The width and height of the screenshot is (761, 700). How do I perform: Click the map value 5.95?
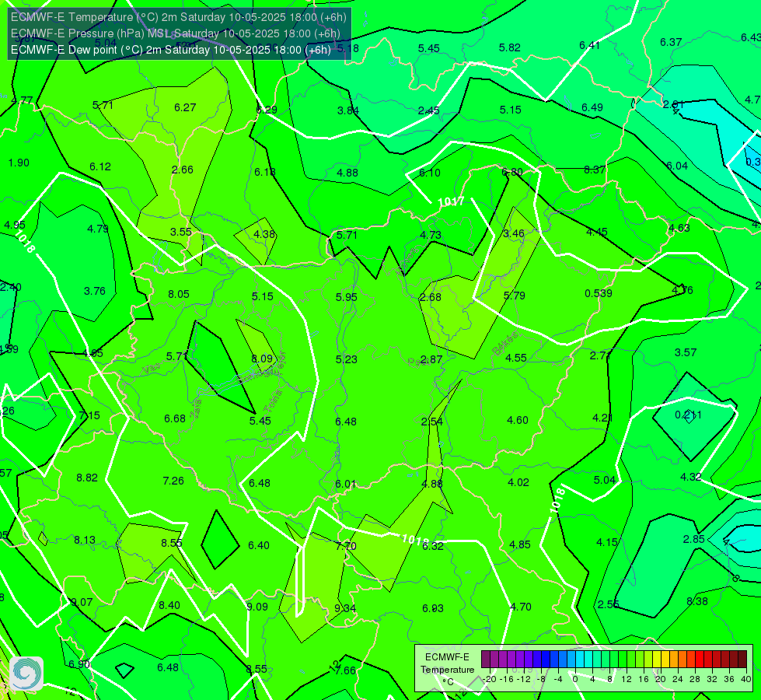coord(346,297)
